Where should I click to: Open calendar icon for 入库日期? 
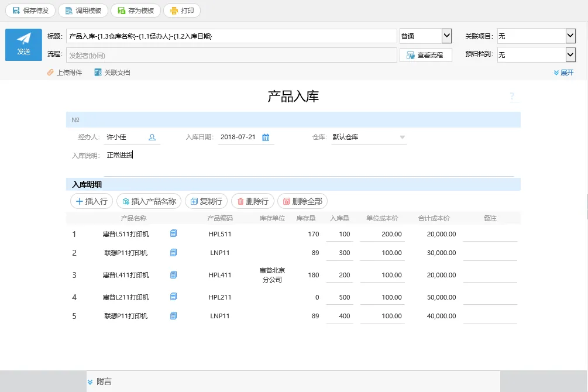coord(266,137)
